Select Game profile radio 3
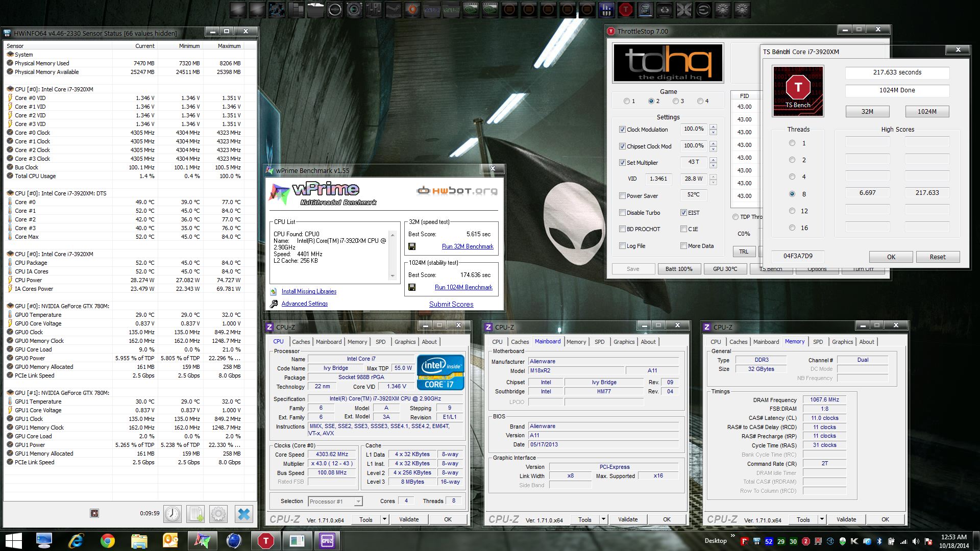Viewport: 980px width, 551px height. [675, 101]
